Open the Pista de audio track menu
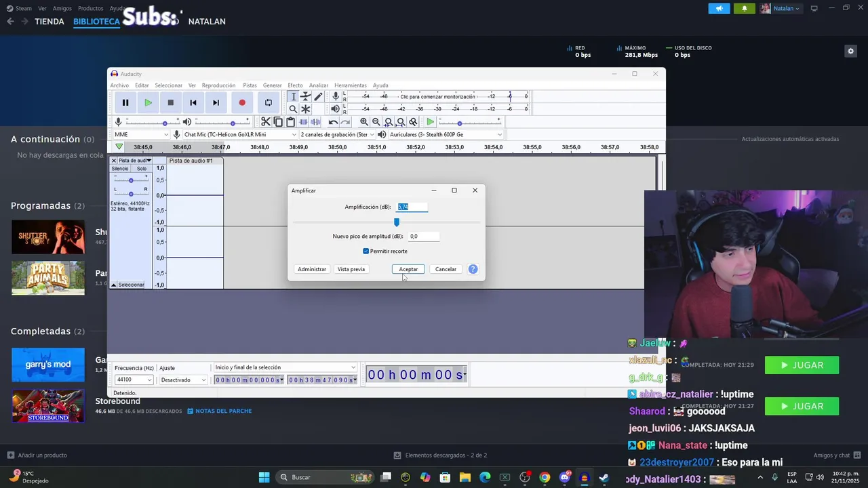This screenshot has width=868, height=488. coord(135,161)
